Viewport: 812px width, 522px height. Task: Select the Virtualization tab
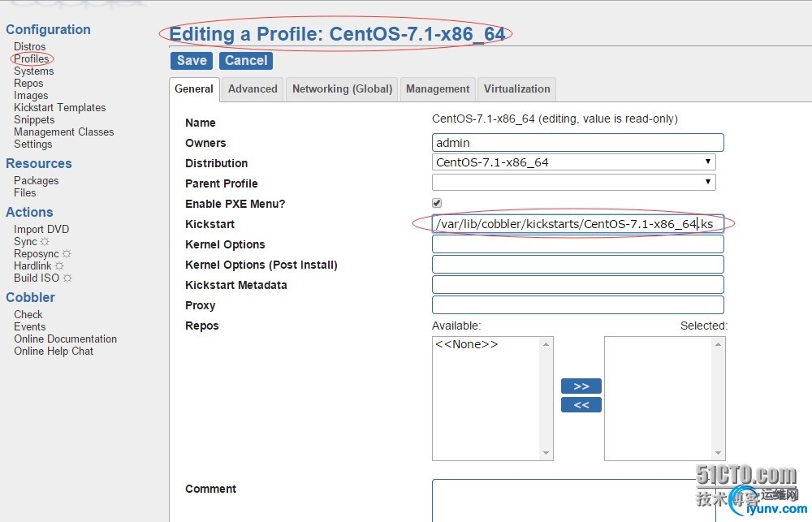point(516,89)
